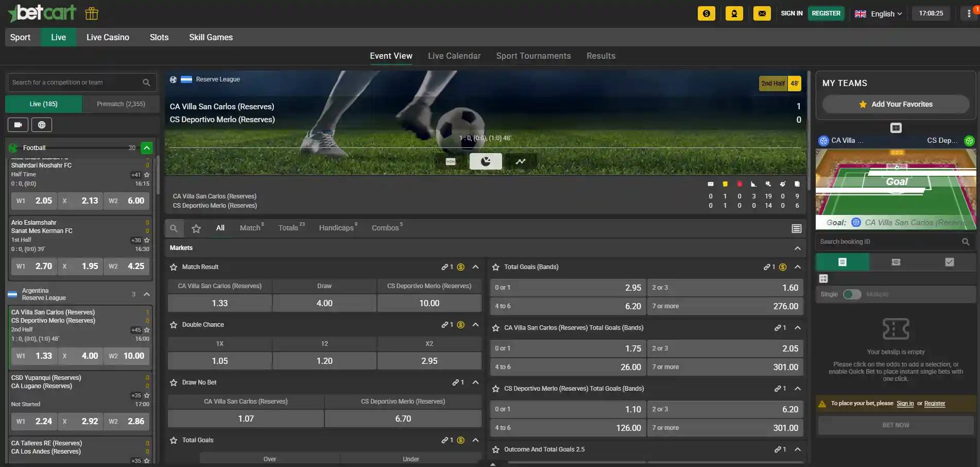Open the H2H head-to-head icon

tap(451, 161)
